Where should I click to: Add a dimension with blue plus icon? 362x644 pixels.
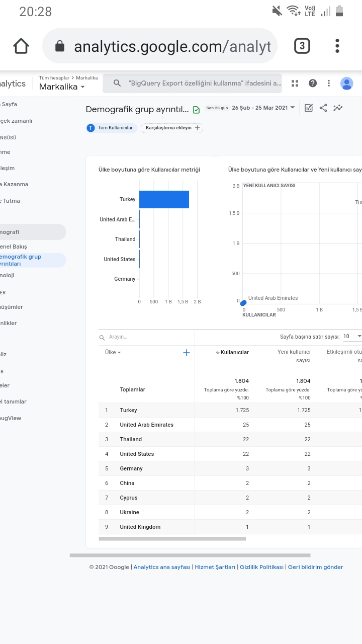coord(187,353)
